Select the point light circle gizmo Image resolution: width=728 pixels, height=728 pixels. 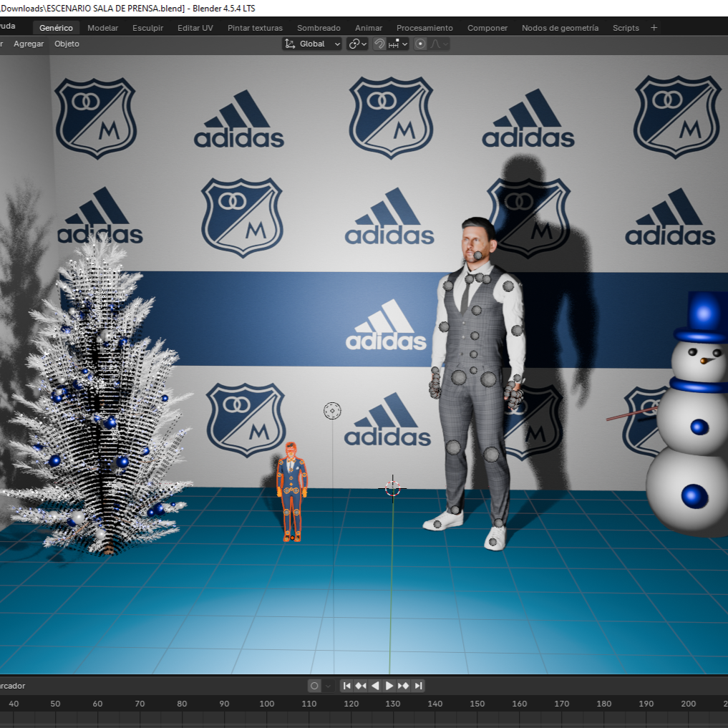(x=332, y=411)
